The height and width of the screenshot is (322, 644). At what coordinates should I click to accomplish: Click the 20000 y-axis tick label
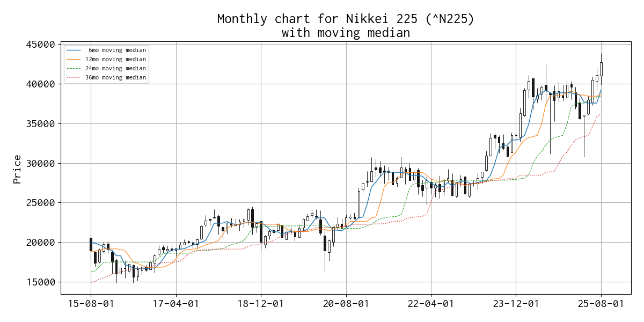tap(41, 243)
